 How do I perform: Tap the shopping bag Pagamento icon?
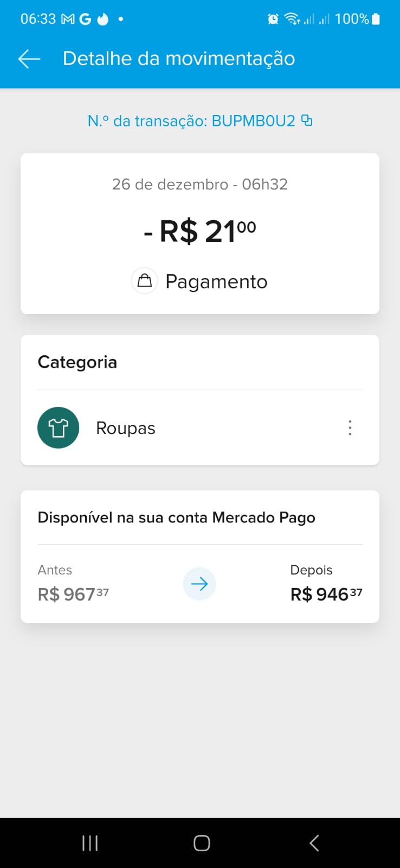pos(144,281)
